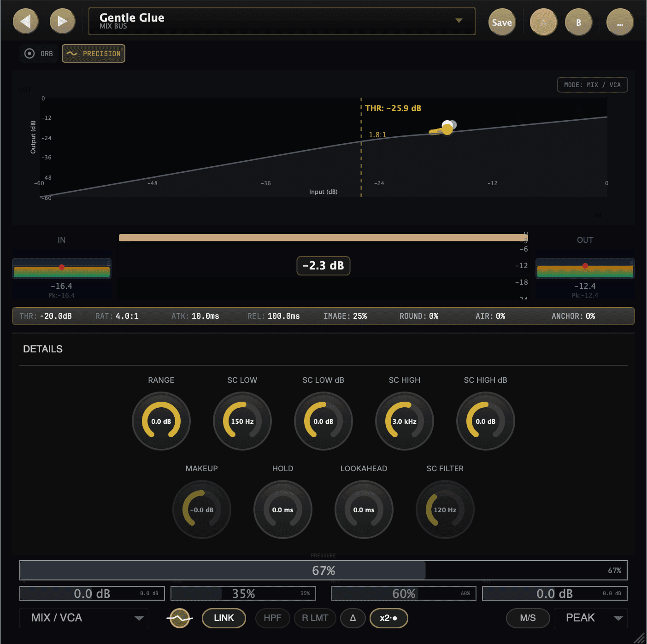Click the SC LOW 150 Hz knob
The image size is (647, 644).
coord(242,421)
